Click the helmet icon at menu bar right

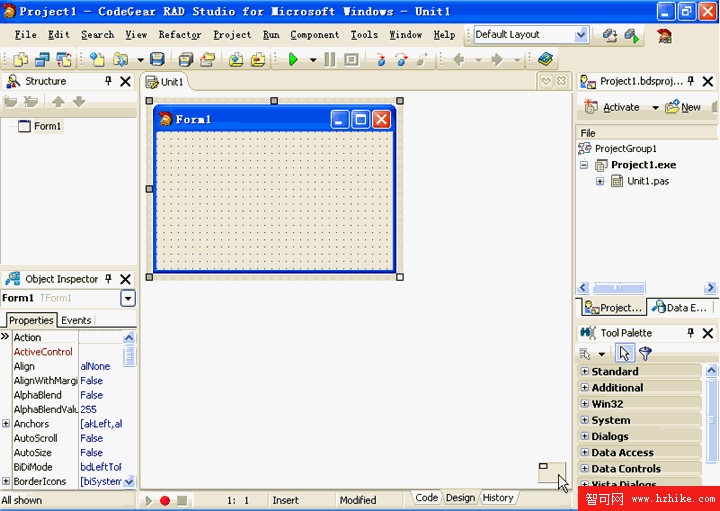click(x=664, y=35)
